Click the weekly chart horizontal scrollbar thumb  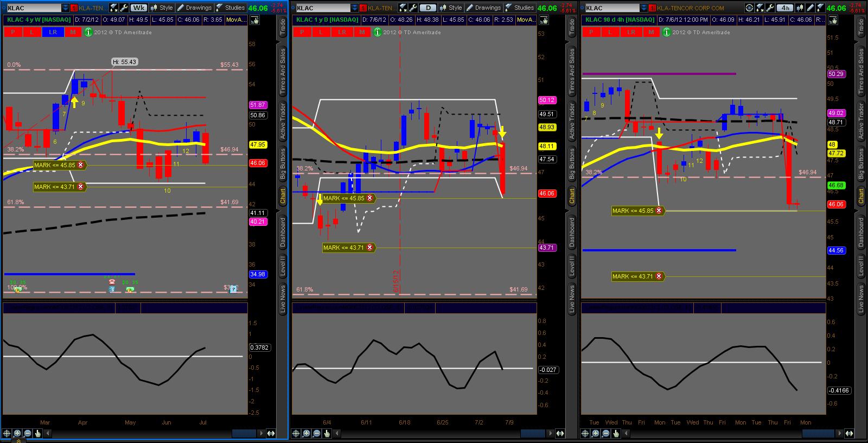click(x=245, y=433)
